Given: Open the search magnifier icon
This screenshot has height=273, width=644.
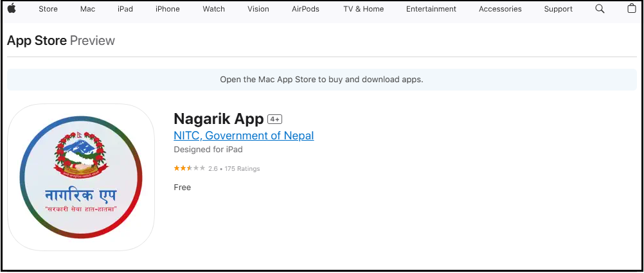Looking at the screenshot, I should pos(600,9).
